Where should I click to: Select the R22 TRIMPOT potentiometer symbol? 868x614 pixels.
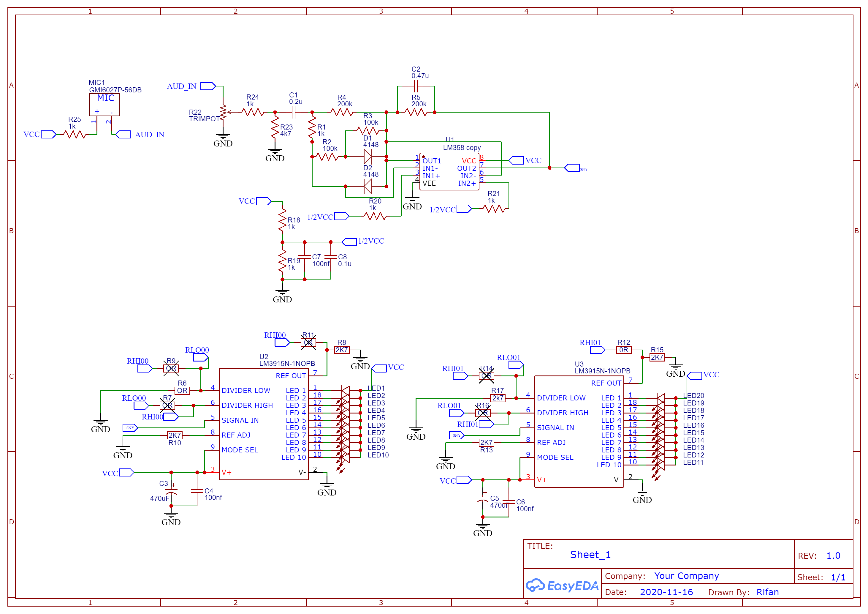224,112
